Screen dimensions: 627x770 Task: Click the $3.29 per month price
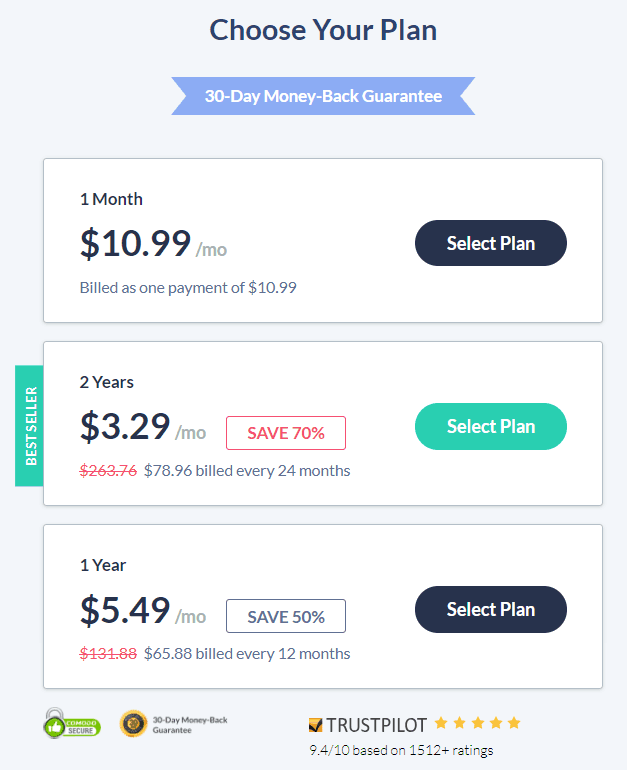click(143, 427)
